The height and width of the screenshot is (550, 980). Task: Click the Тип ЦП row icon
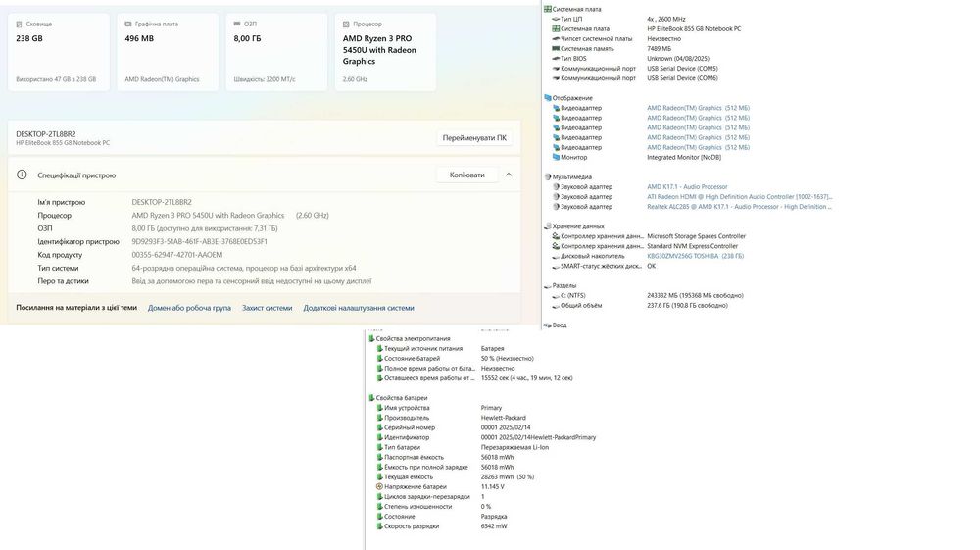pyautogui.click(x=556, y=19)
